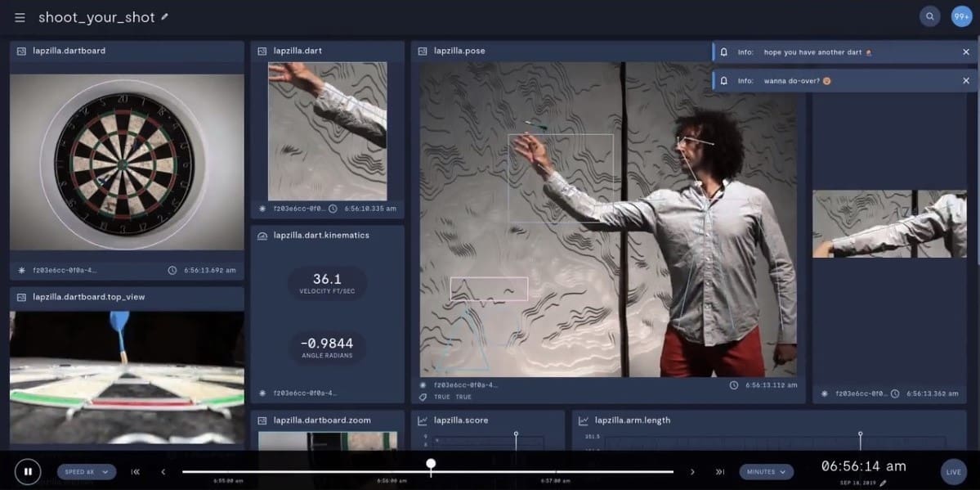Image resolution: width=980 pixels, height=490 pixels.
Task: Dismiss 'hope you have another dart' notification
Action: point(965,52)
